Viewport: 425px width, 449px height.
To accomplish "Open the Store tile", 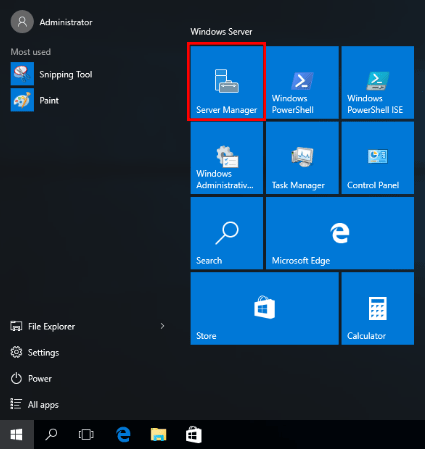I will click(265, 308).
